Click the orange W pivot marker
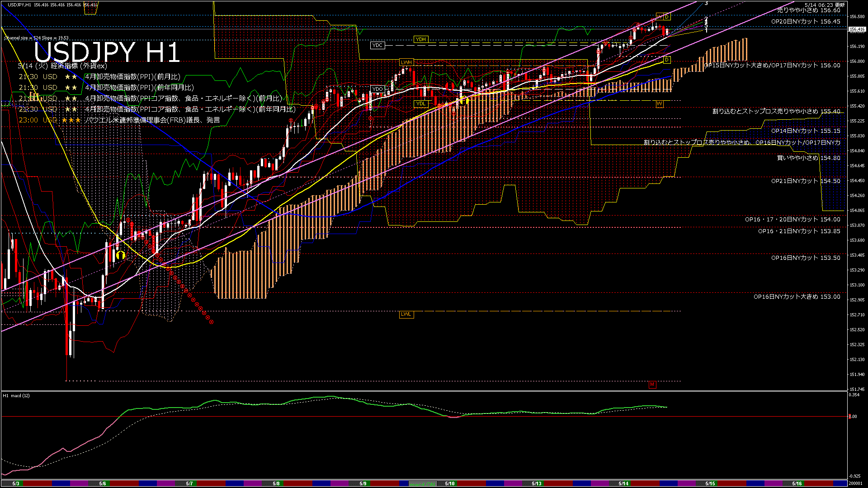 [x=659, y=104]
